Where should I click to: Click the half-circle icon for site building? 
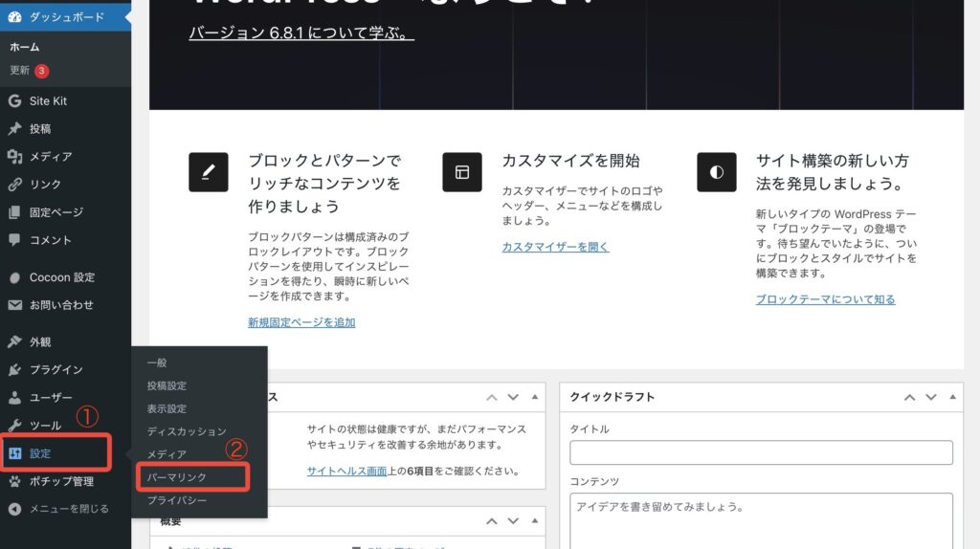(x=716, y=172)
